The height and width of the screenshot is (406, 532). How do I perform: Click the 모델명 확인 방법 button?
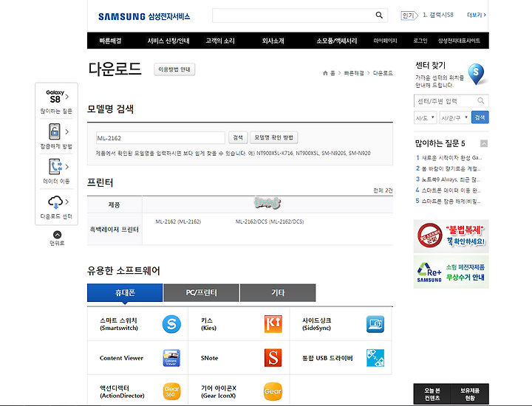274,137
